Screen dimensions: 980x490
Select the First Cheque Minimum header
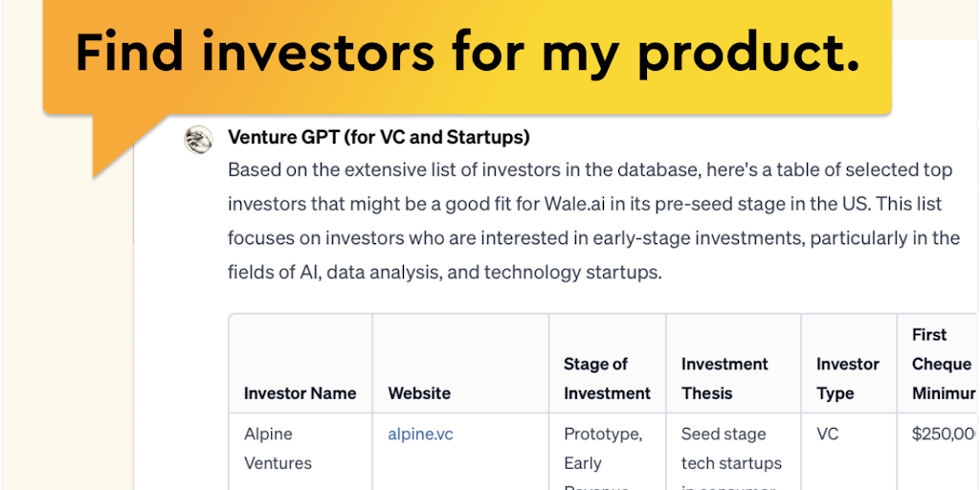941,364
